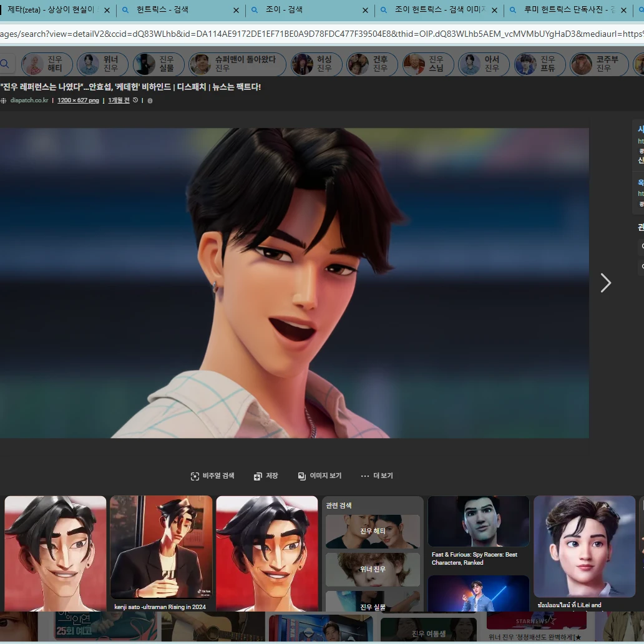The height and width of the screenshot is (644, 644).
Task: Select the 위너 진우 suggestion chip
Action: 103,64
